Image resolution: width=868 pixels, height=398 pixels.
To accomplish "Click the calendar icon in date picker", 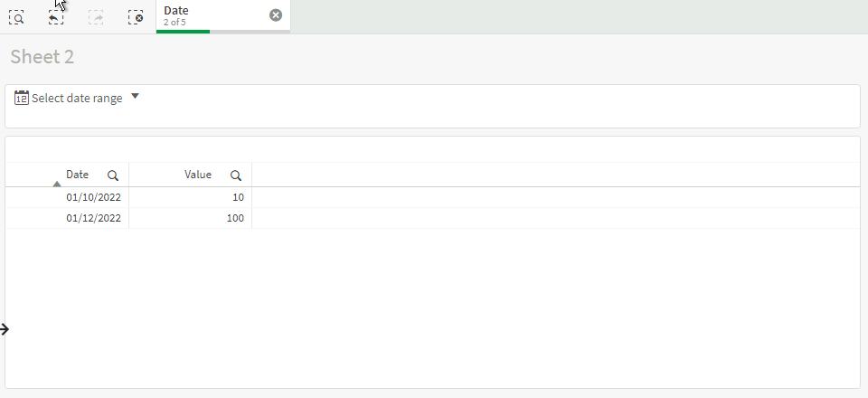I will [21, 98].
